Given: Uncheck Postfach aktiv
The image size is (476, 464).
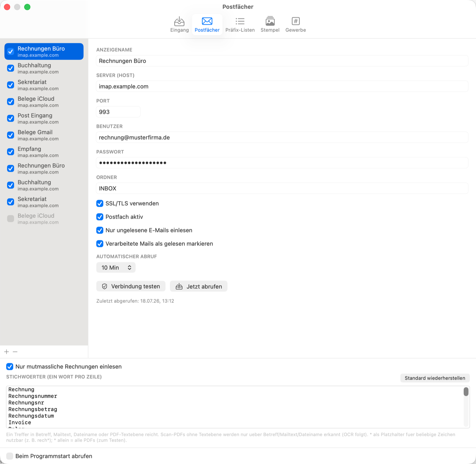Looking at the screenshot, I should 100,217.
